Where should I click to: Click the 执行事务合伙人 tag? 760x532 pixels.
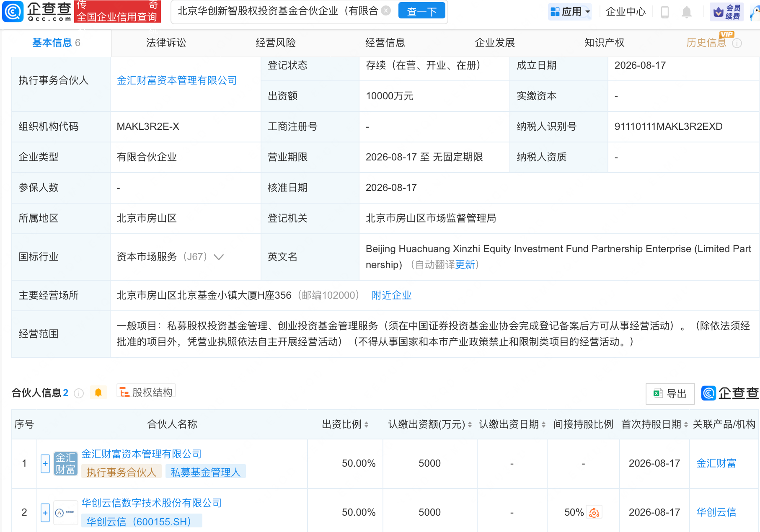(121, 472)
